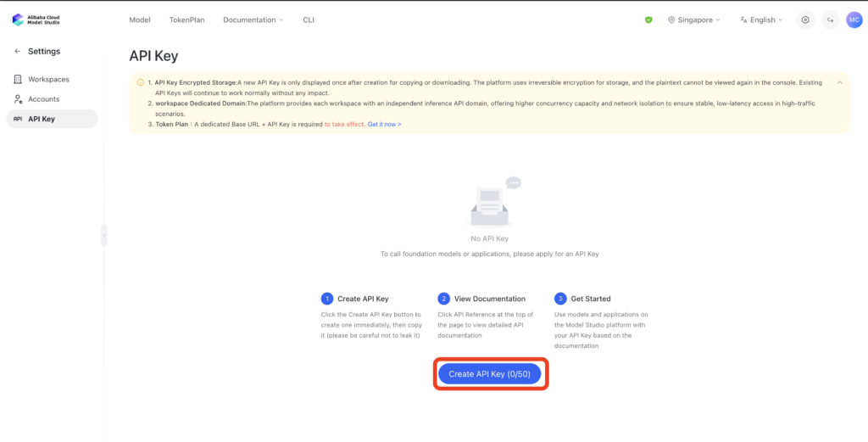Image resolution: width=868 pixels, height=442 pixels.
Task: Click the 'Get Started' step heading
Action: [x=591, y=299]
